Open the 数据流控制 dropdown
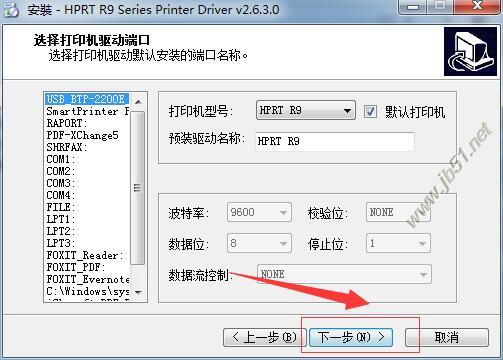 tap(344, 274)
